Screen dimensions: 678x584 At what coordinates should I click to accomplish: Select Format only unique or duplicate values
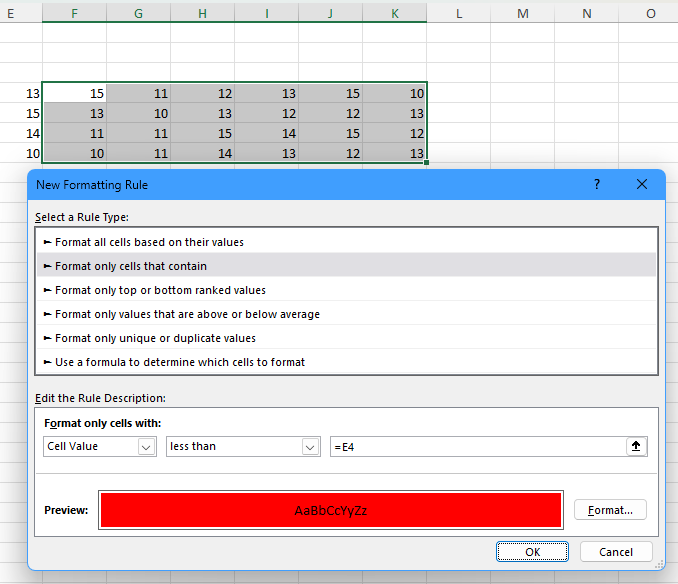[346, 338]
